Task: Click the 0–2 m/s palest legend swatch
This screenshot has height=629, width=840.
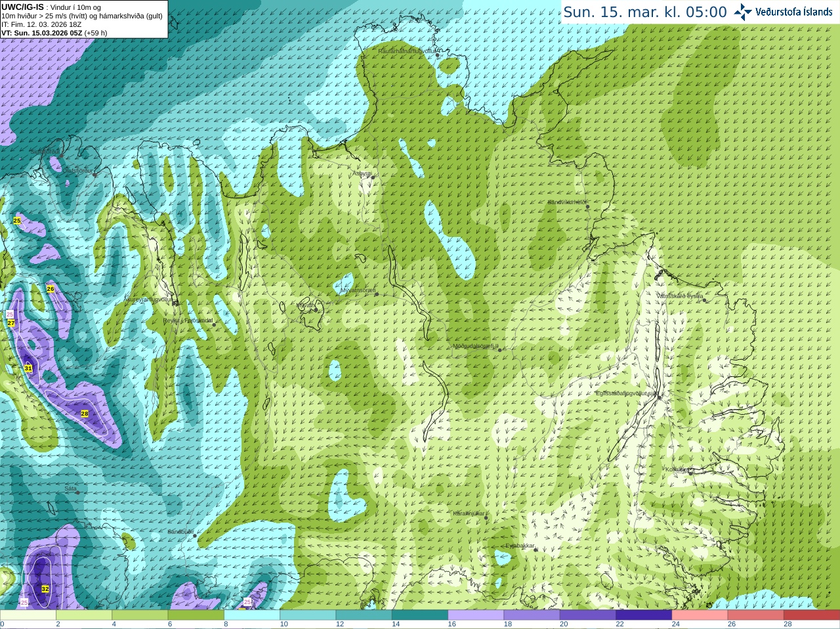Action: point(28,615)
